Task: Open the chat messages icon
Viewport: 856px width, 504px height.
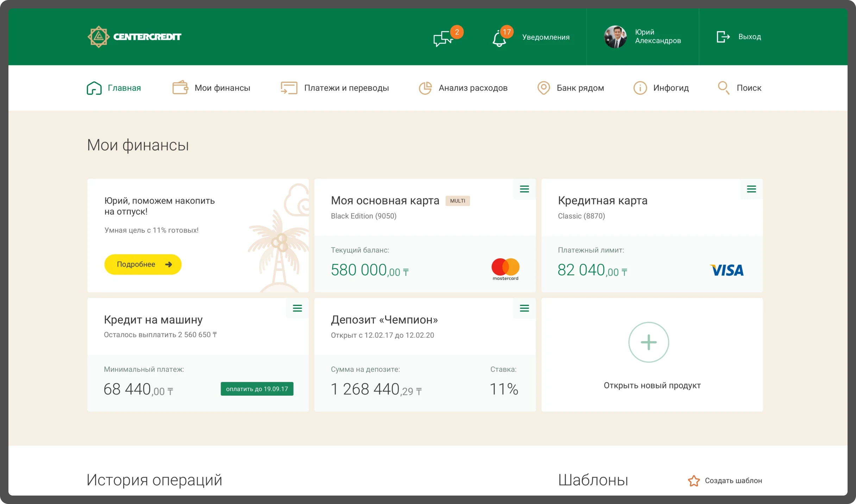Action: coord(443,39)
